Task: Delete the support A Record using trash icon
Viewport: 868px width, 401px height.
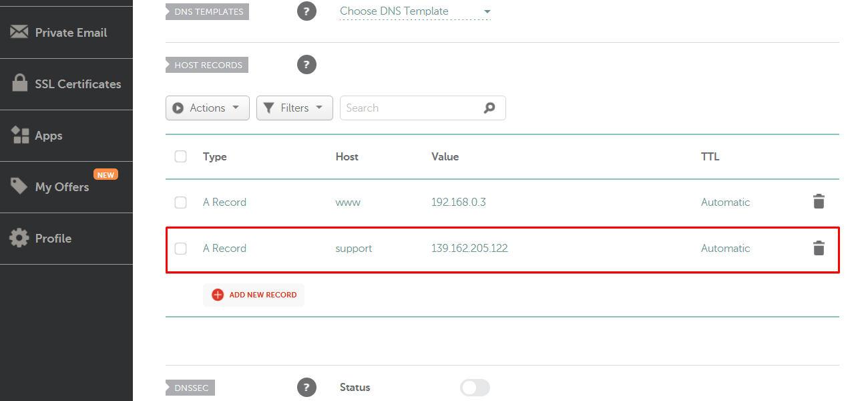Action: click(x=819, y=248)
